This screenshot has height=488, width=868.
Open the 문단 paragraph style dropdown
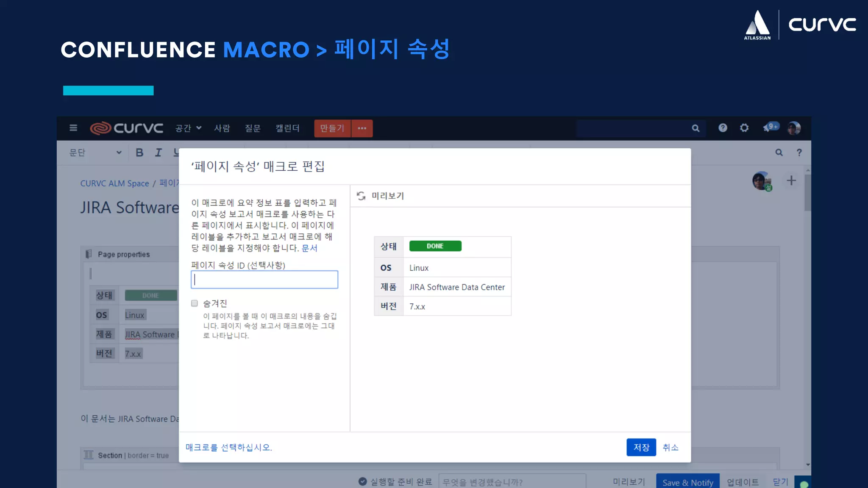click(95, 152)
